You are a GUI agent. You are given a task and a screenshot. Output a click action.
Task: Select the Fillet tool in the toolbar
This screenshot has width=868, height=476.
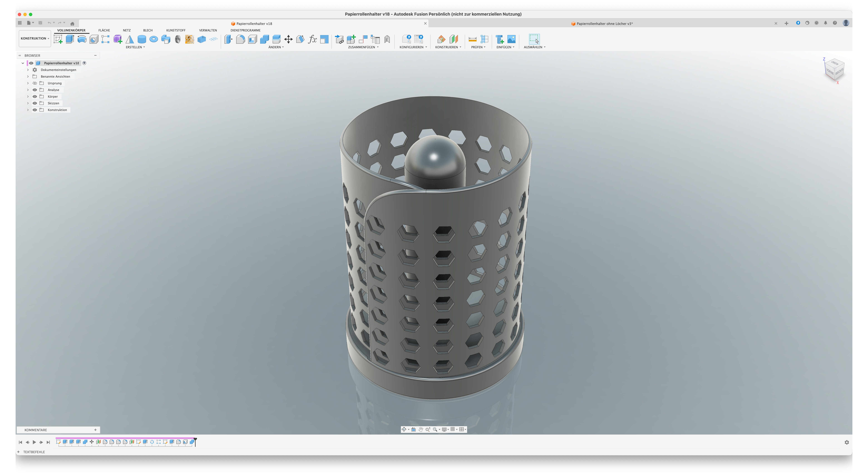coord(241,39)
